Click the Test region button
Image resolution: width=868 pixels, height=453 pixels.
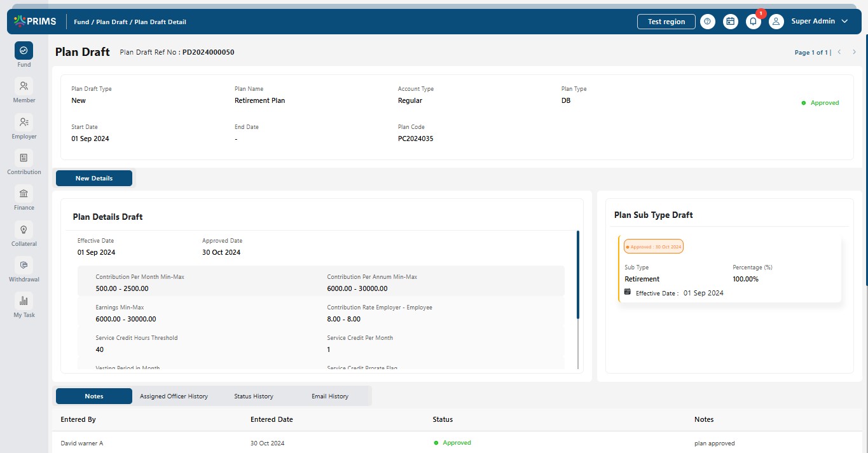tap(666, 22)
